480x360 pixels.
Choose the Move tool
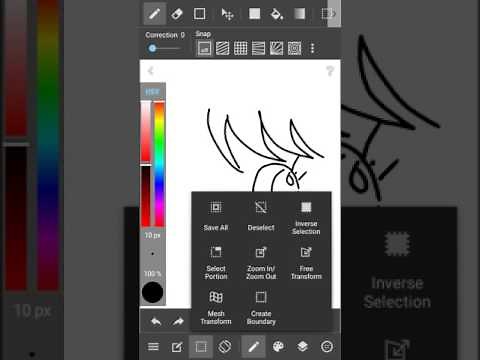point(228,14)
